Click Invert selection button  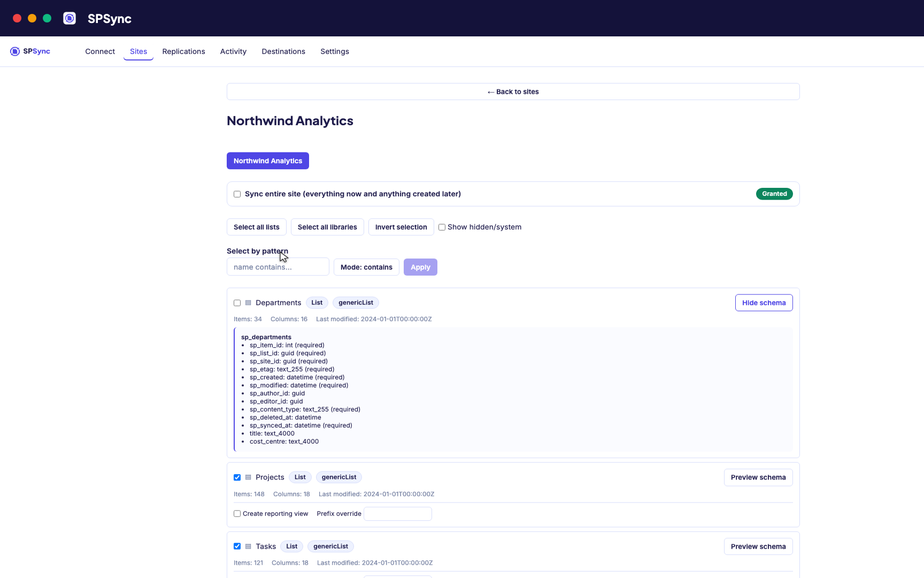[401, 227]
